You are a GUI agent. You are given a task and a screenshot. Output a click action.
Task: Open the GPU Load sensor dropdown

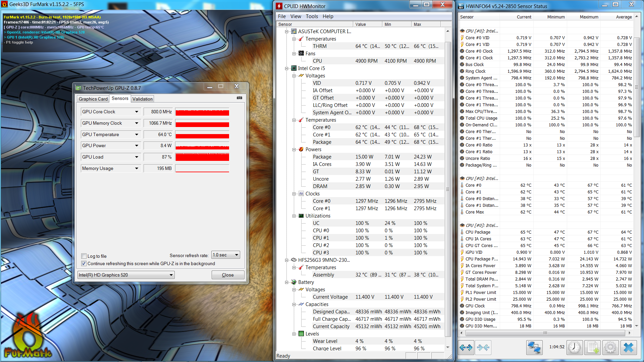(x=137, y=157)
